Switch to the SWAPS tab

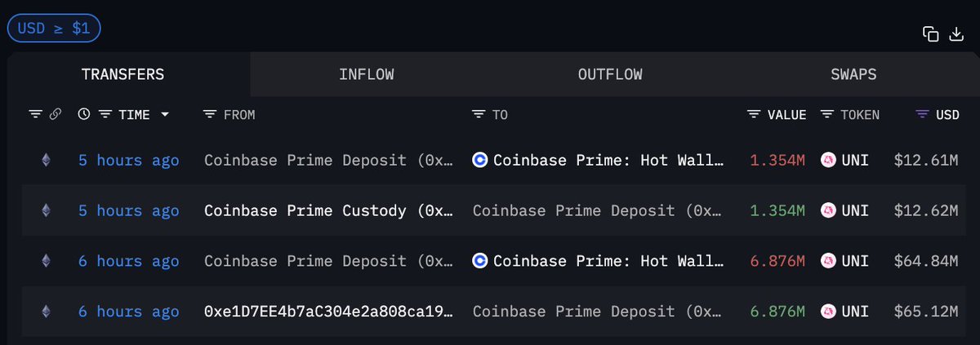[853, 74]
